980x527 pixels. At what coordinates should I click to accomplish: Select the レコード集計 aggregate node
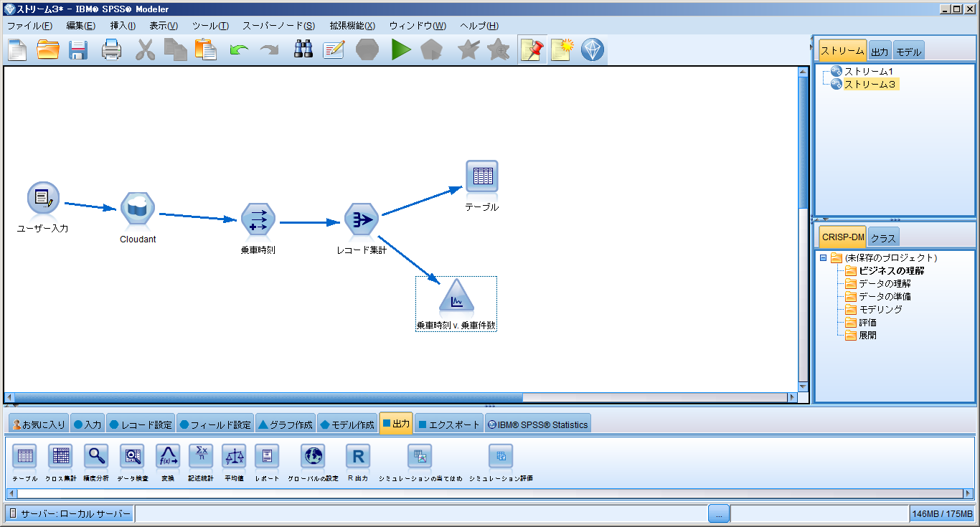pyautogui.click(x=362, y=220)
